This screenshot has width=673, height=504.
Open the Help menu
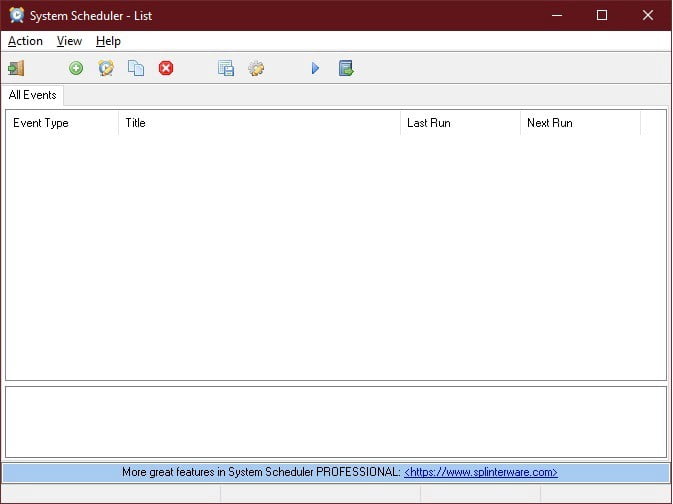click(108, 41)
